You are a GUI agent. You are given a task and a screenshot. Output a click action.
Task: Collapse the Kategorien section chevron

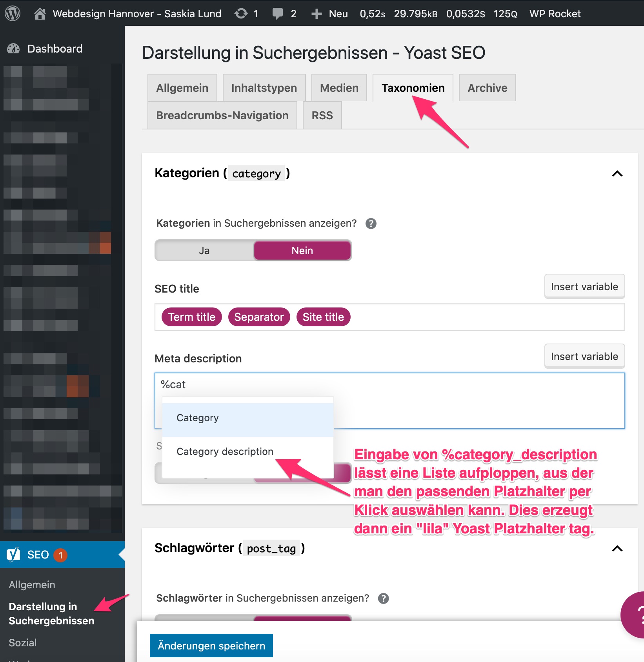click(x=617, y=173)
